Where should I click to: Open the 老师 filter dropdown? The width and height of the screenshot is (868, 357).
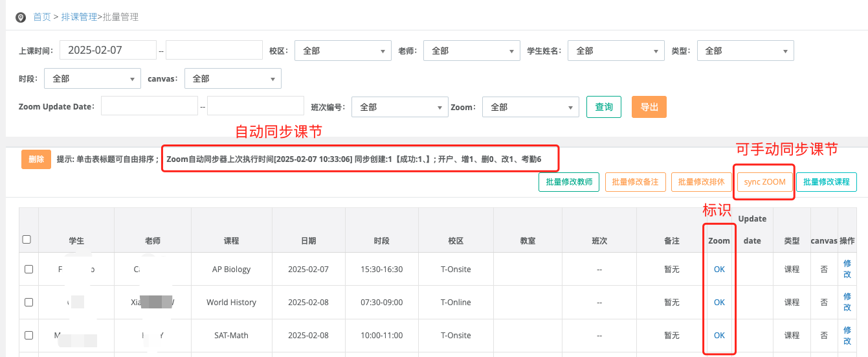[471, 51]
